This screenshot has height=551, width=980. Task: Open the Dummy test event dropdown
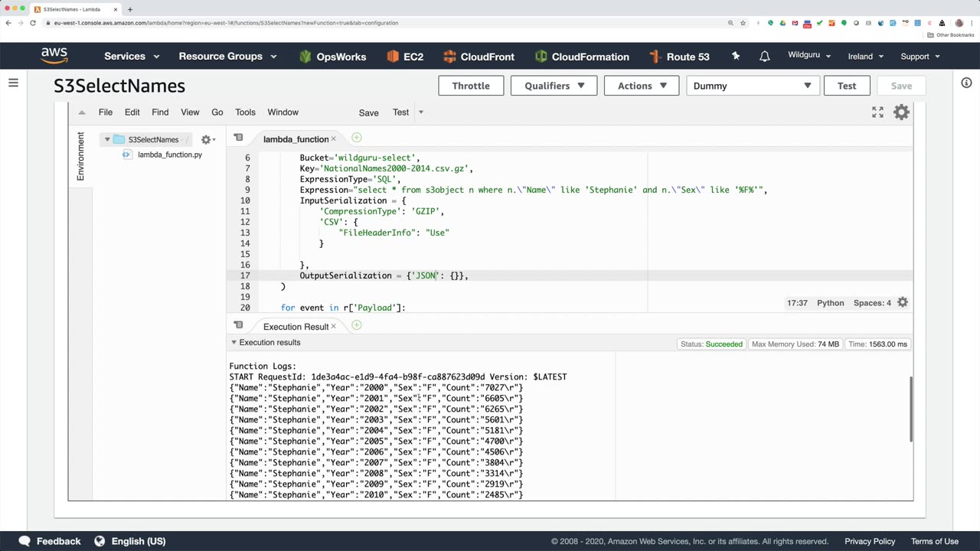tap(753, 86)
